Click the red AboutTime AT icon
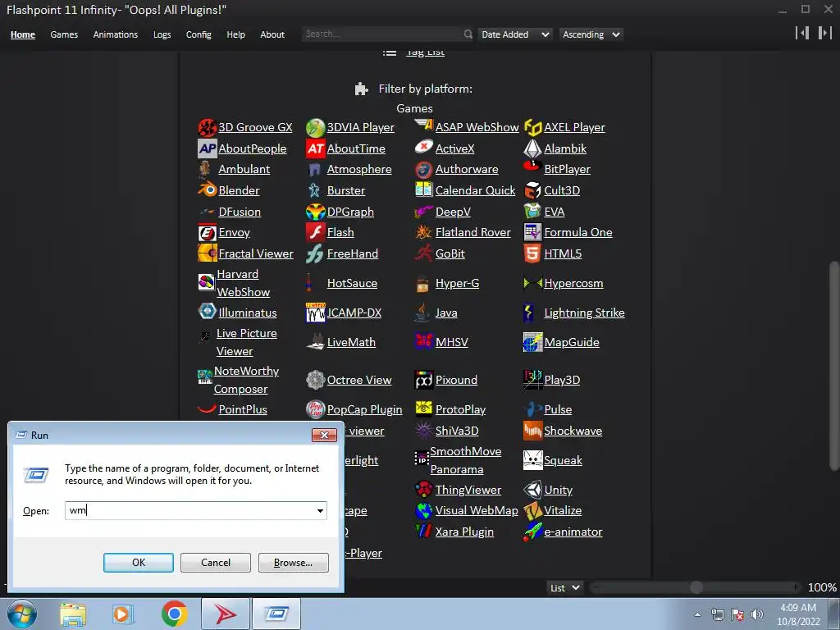This screenshot has height=630, width=840. [x=316, y=149]
